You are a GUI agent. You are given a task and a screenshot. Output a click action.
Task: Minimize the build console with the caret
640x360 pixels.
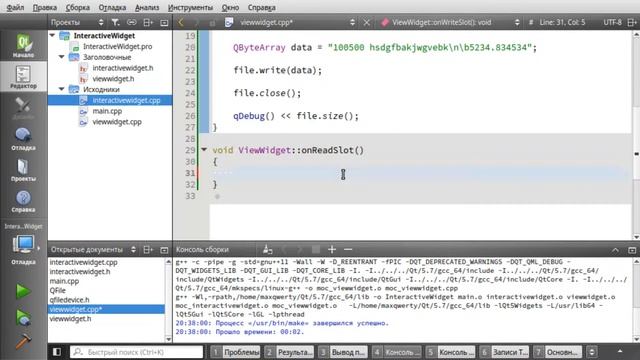615,250
